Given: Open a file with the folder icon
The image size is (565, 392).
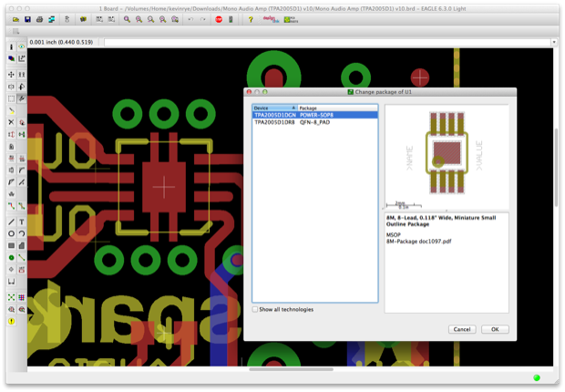Looking at the screenshot, I should [x=15, y=19].
